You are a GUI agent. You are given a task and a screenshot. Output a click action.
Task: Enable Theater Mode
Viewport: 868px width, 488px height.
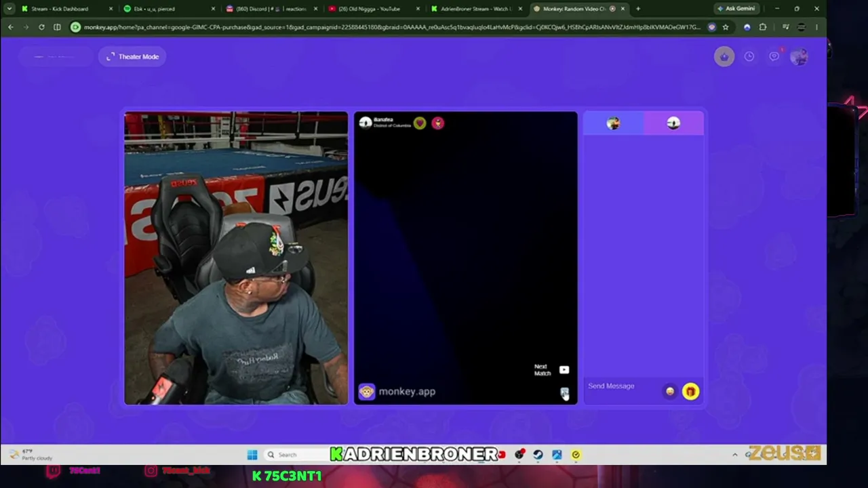[133, 56]
